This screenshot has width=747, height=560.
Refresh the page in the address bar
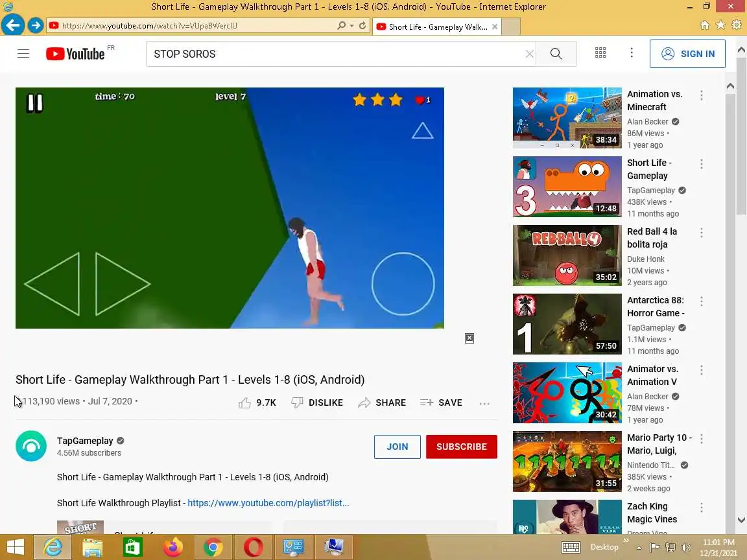[x=362, y=26]
